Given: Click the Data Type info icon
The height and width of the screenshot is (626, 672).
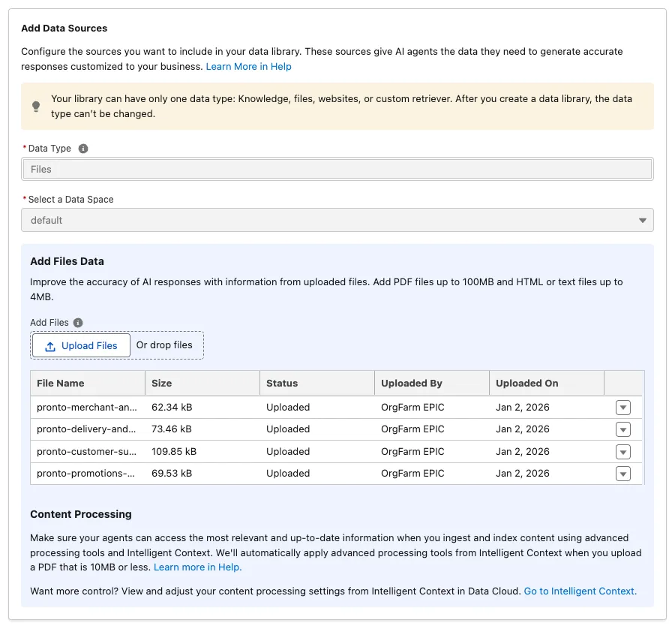Looking at the screenshot, I should [x=83, y=149].
